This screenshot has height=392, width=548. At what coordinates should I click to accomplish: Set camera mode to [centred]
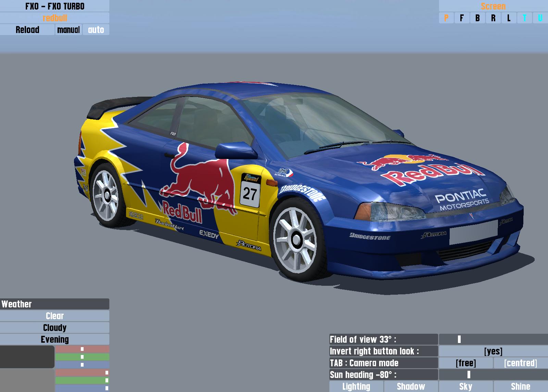point(521,363)
